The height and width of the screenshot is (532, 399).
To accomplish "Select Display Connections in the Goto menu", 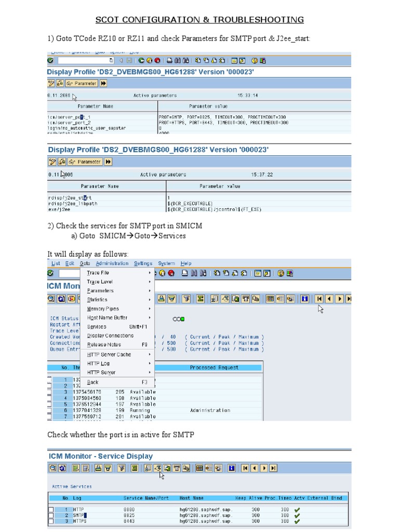I will (x=110, y=336).
